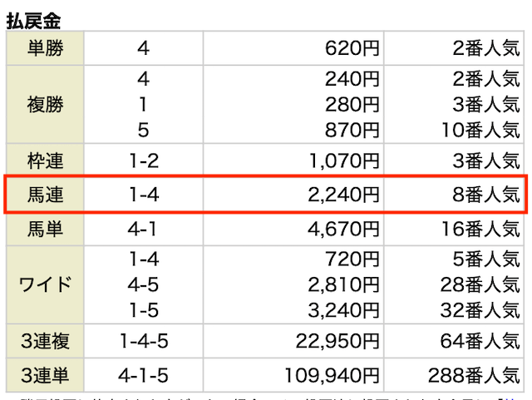The width and height of the screenshot is (532, 400).
Task: Select the 馬単 row label
Action: click(x=45, y=229)
